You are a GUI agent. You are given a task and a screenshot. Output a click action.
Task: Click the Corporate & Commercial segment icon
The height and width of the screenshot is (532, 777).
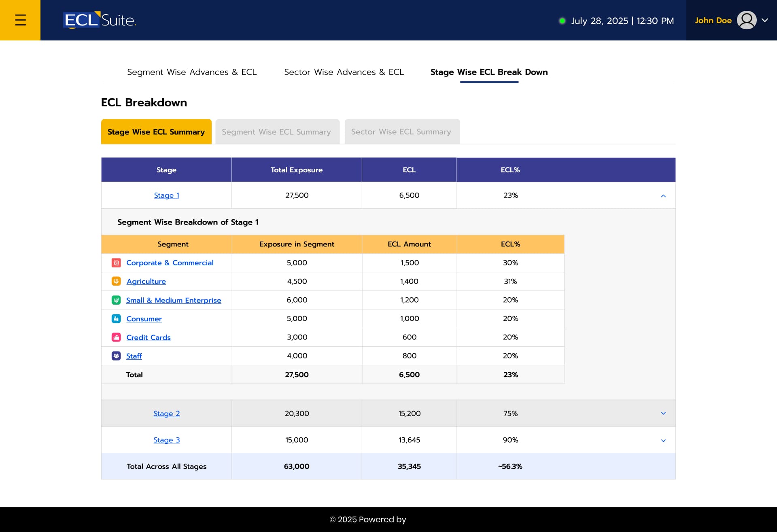click(x=116, y=263)
